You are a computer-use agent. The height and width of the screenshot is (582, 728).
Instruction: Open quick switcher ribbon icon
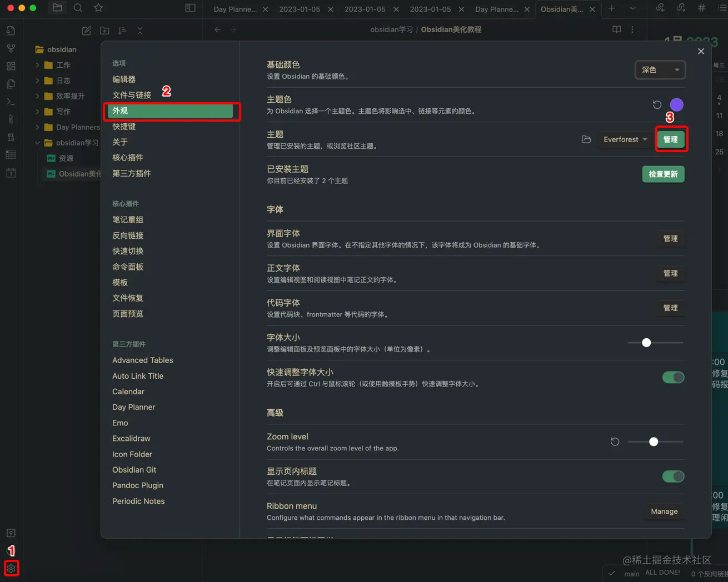(x=11, y=31)
